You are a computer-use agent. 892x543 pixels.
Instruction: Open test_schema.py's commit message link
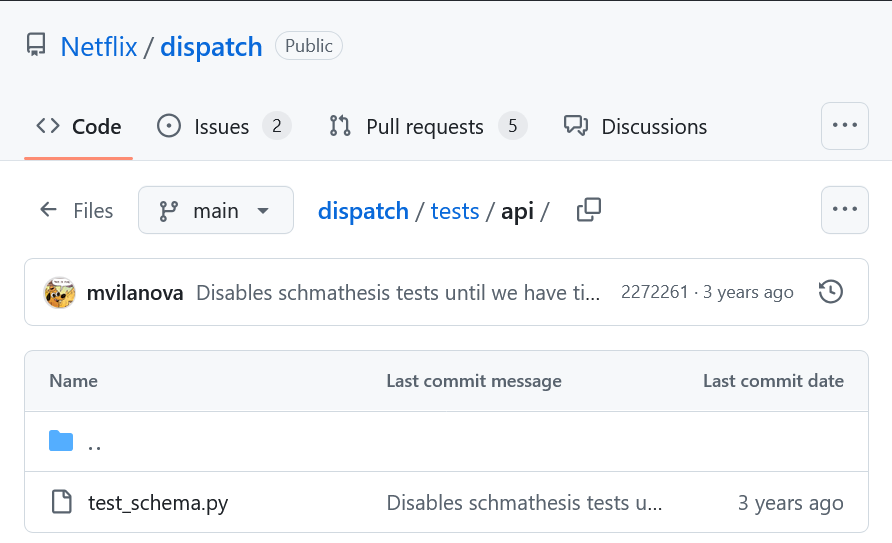pos(524,503)
